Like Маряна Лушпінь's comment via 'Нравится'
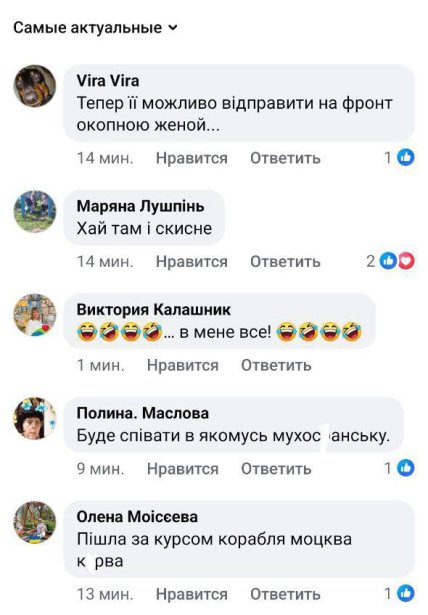Viewport: 428px width, 615px height. pos(191,262)
